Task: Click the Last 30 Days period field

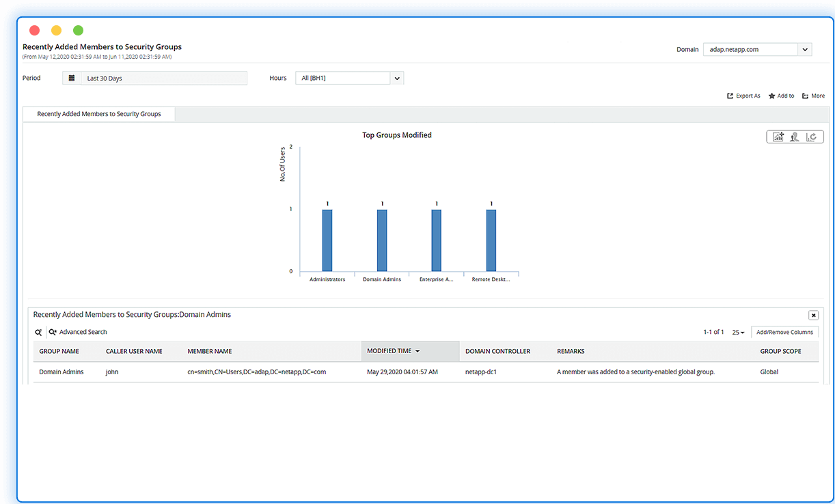Action: click(x=164, y=77)
